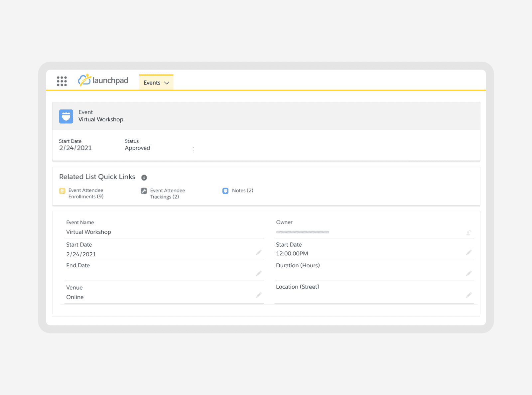Click the 12:00:00PM time value
Viewport: 532px width, 395px height.
(292, 253)
